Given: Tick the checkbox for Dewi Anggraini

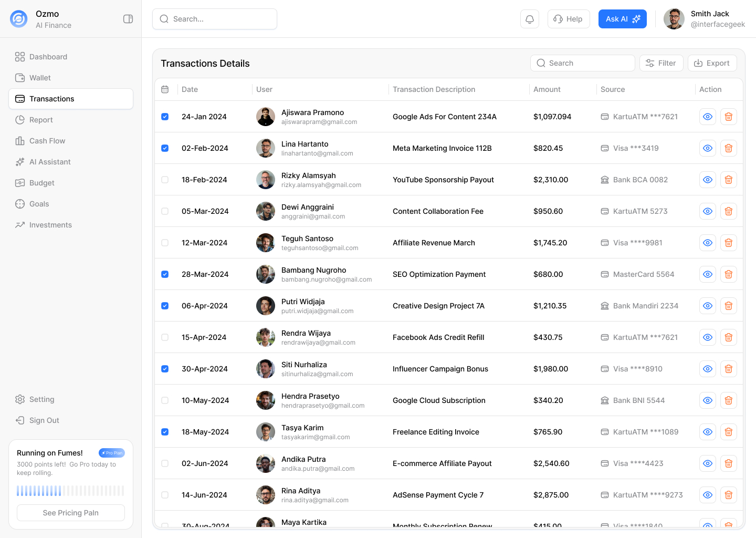Looking at the screenshot, I should tap(165, 211).
